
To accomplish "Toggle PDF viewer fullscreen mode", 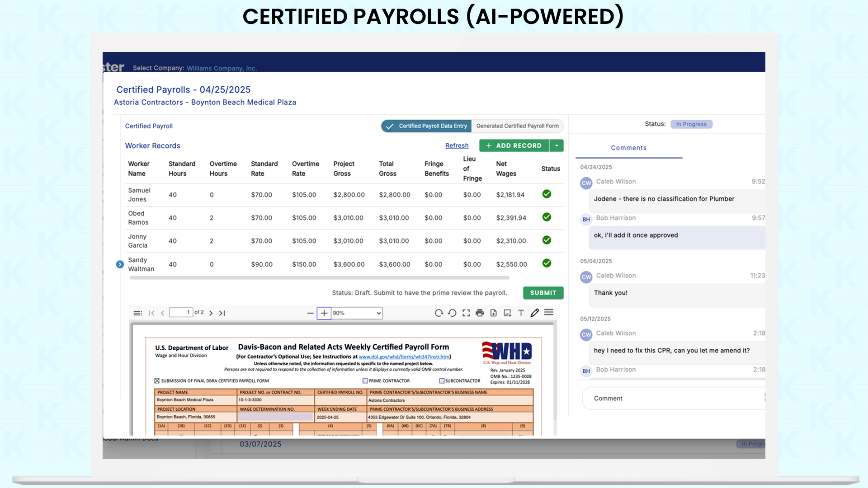I will click(x=466, y=313).
